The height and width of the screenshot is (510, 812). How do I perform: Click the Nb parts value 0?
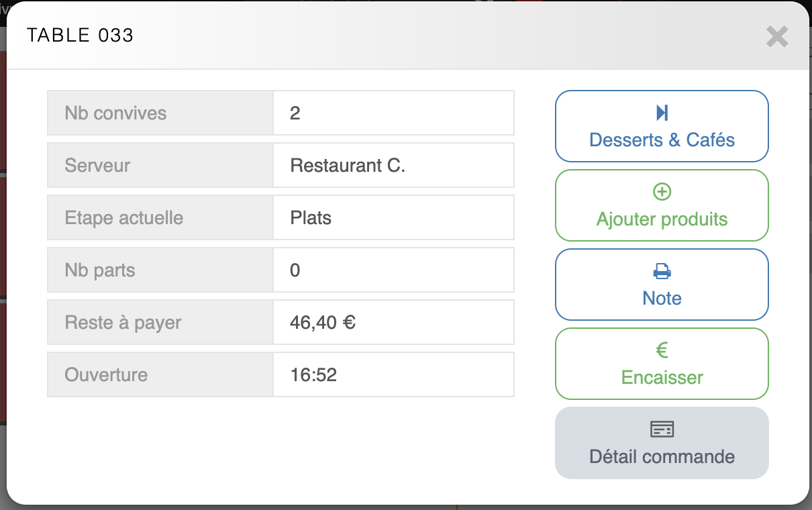point(295,270)
